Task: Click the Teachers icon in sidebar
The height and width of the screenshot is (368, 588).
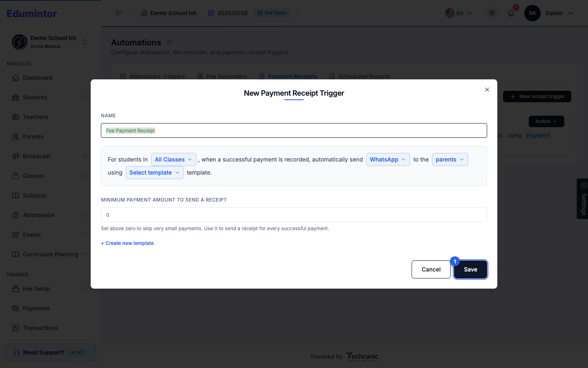Action: pos(16,117)
